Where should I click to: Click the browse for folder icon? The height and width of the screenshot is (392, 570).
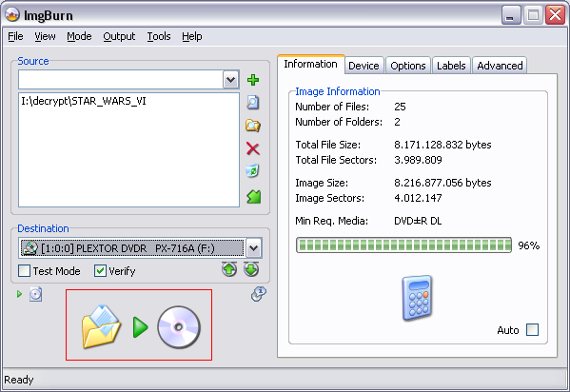(253, 126)
